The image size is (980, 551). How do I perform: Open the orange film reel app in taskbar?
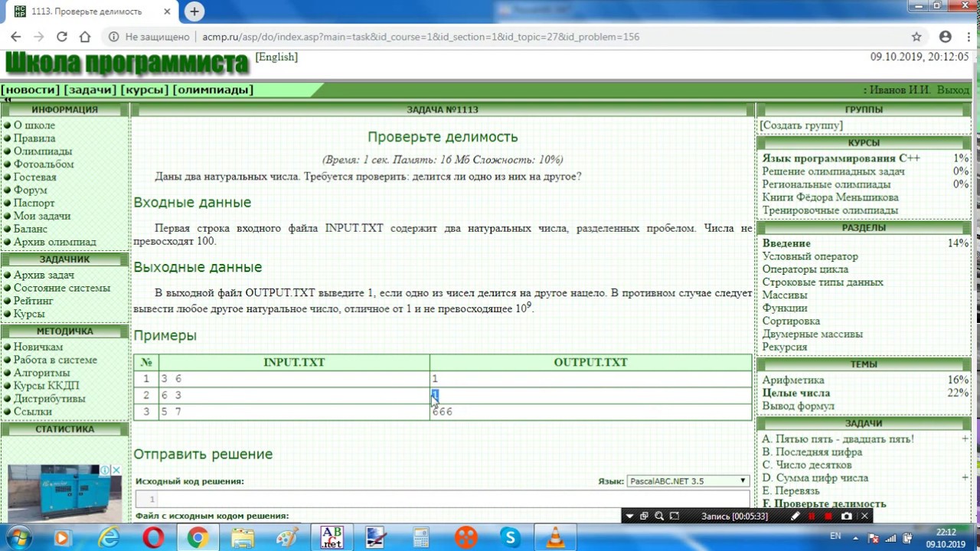[x=465, y=537]
